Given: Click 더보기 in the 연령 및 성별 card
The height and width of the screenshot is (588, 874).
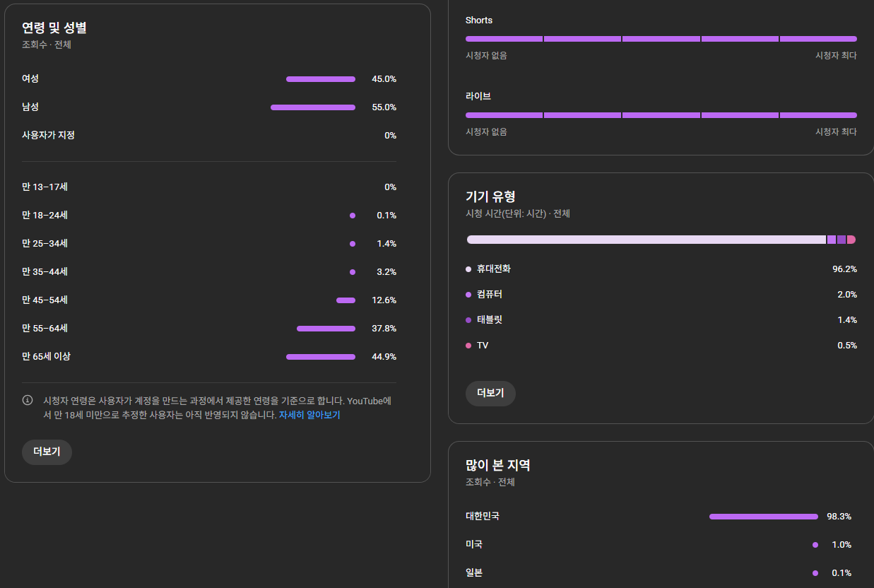Looking at the screenshot, I should [x=47, y=452].
